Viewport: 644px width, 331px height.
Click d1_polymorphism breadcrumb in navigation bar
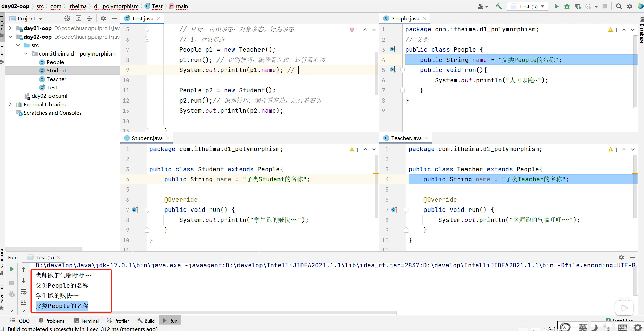coord(116,6)
